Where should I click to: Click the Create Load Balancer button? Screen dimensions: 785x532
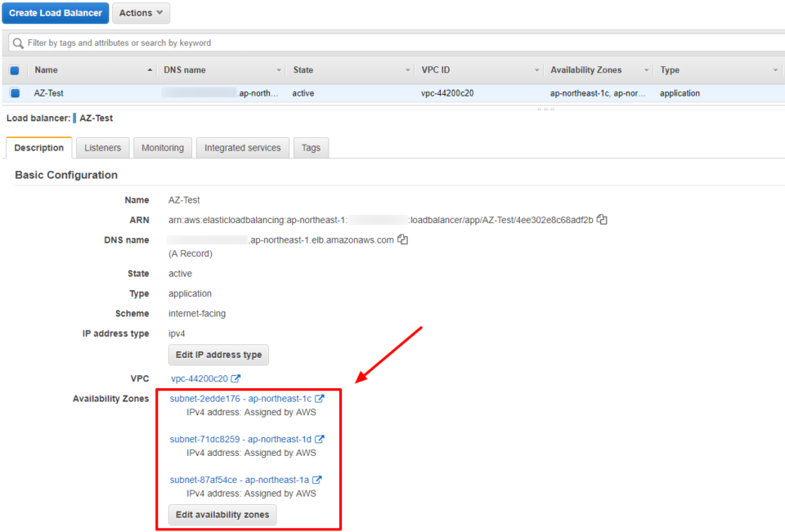click(56, 13)
